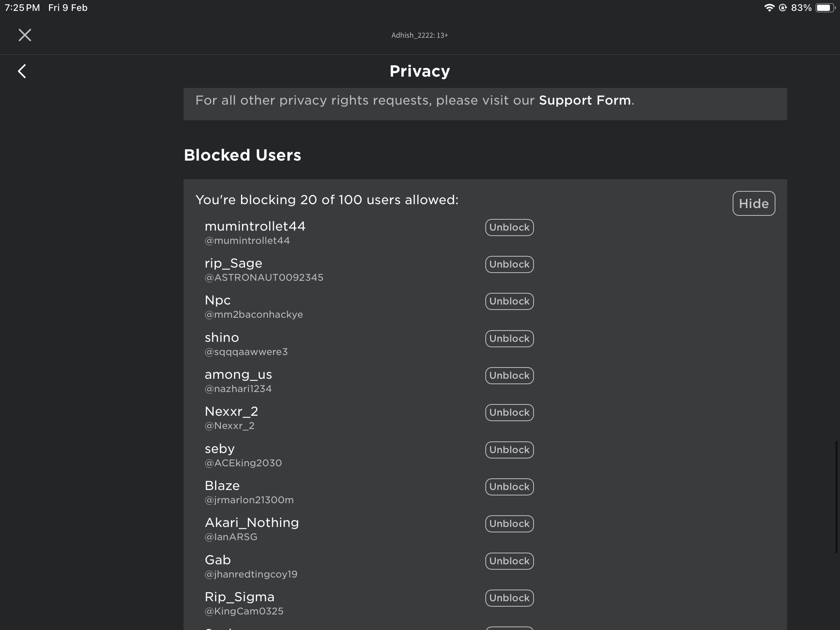Unblock Npc user
Viewport: 840px width, 630px height.
point(509,301)
